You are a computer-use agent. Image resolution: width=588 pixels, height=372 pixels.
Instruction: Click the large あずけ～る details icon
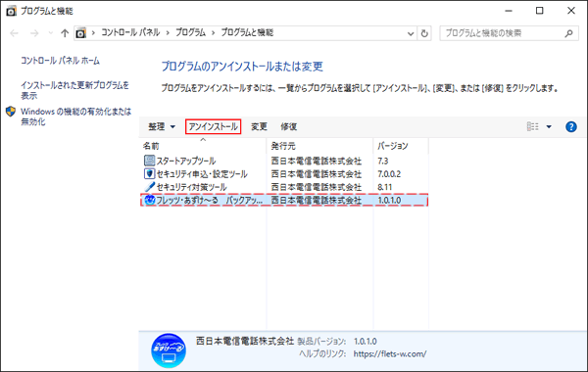[x=169, y=350]
